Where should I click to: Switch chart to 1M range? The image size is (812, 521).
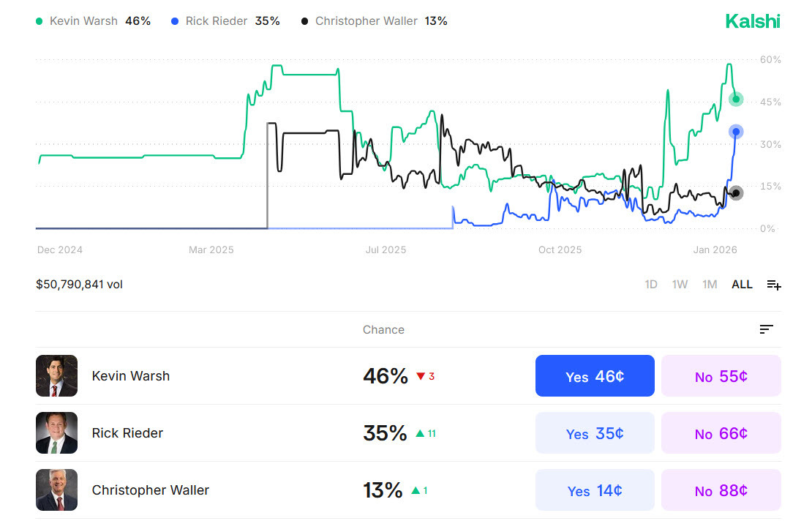[x=709, y=285]
